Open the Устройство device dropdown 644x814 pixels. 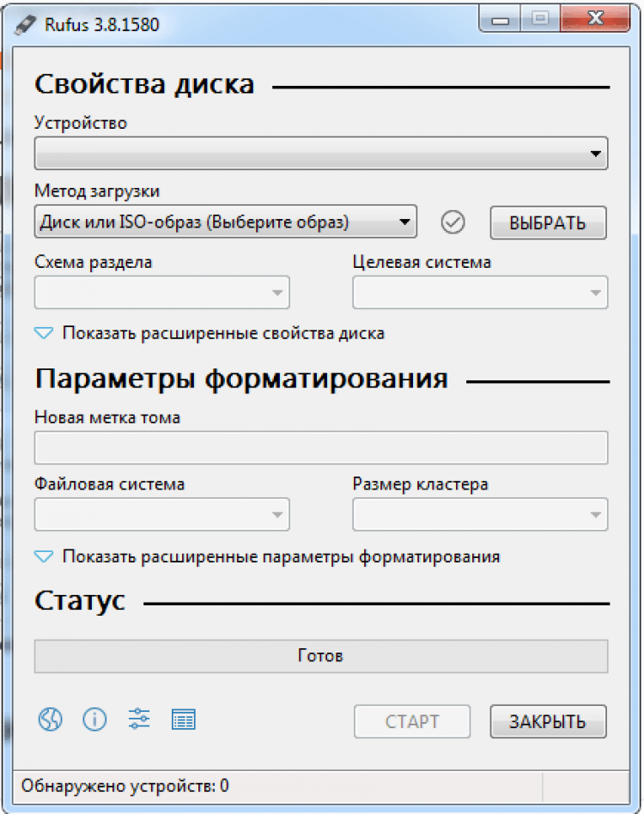coord(320,153)
